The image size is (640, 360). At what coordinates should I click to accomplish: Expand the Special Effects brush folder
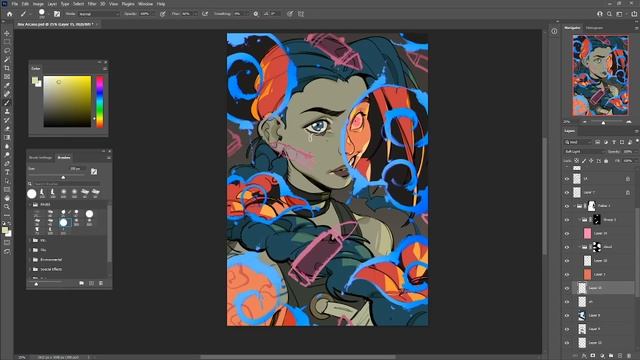pos(30,269)
